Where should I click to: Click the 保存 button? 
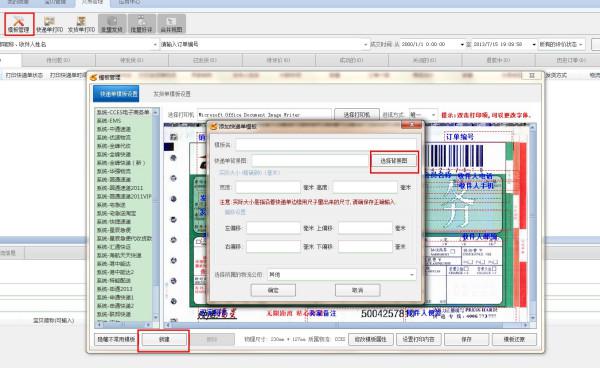[x=466, y=339]
